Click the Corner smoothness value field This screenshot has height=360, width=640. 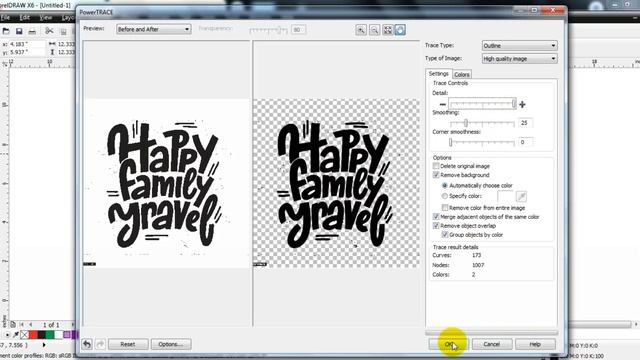525,142
